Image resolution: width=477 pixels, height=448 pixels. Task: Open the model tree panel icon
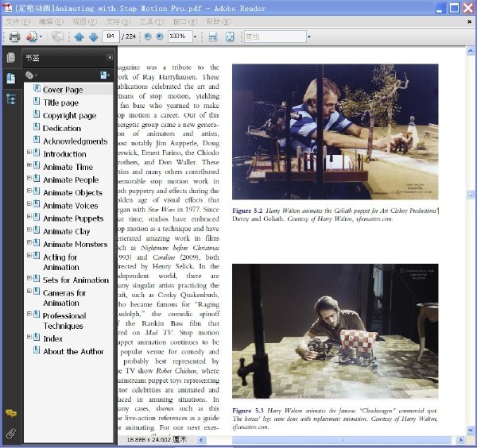coord(11,99)
